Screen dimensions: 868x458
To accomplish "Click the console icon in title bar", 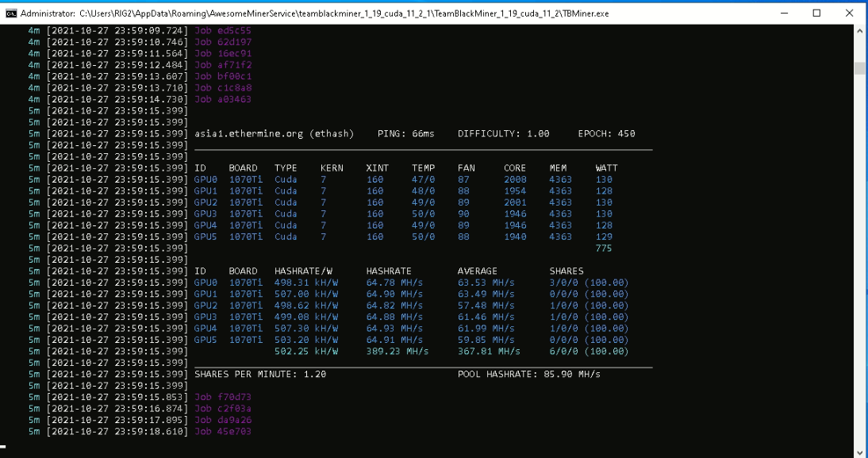I will (x=11, y=13).
